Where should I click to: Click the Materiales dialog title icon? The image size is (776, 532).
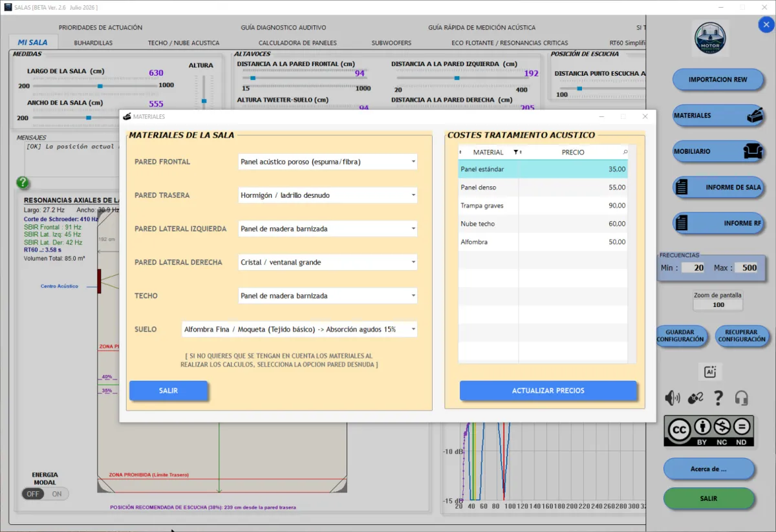pyautogui.click(x=127, y=116)
